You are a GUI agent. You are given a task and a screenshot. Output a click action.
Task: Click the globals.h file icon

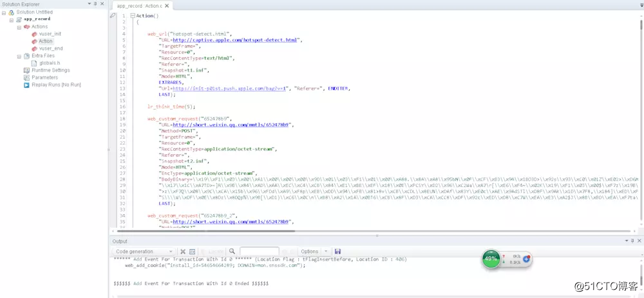coord(35,63)
